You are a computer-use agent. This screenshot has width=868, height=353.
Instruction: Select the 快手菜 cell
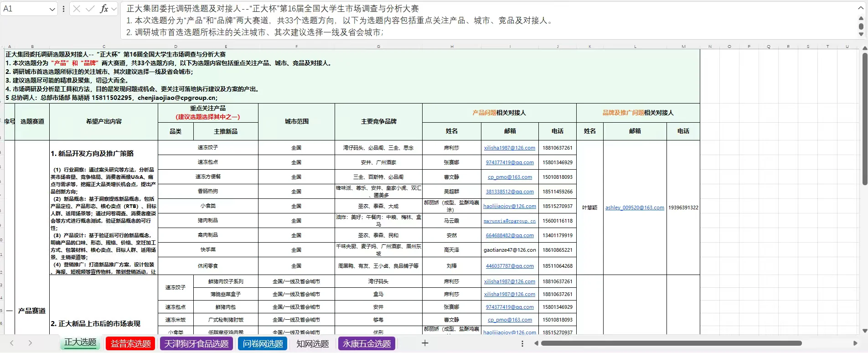tap(208, 249)
